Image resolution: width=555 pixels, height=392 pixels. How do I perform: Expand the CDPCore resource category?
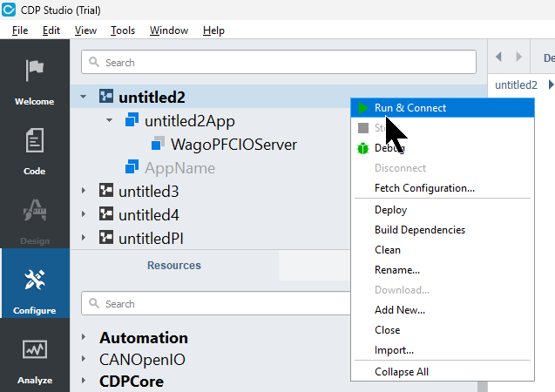(x=83, y=381)
